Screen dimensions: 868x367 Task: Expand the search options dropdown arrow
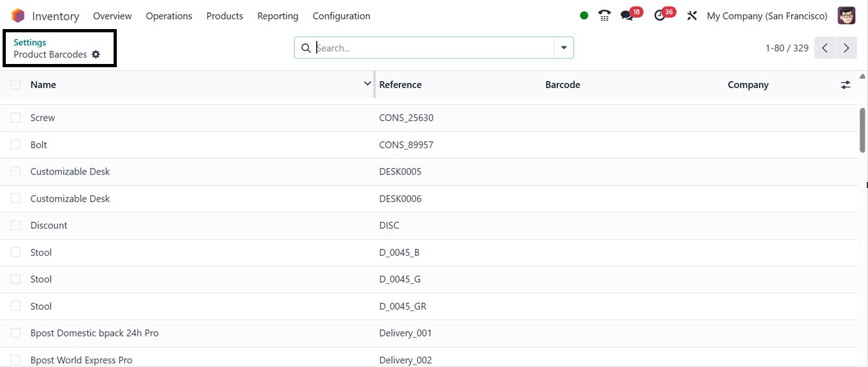[x=564, y=48]
